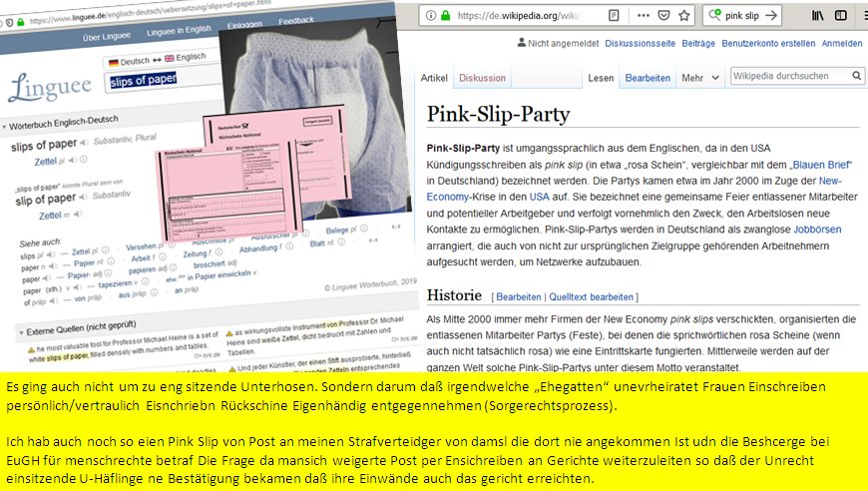Viewport: 868px width, 491px height.
Task: Play audio for 'slips pl' under Siehe auch
Action: pyautogui.click(x=51, y=254)
